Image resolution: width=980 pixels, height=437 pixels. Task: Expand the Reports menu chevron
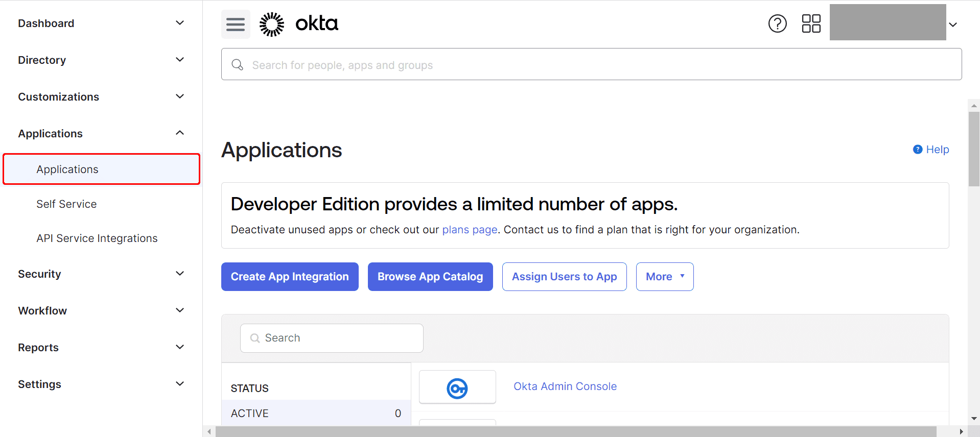tap(180, 347)
